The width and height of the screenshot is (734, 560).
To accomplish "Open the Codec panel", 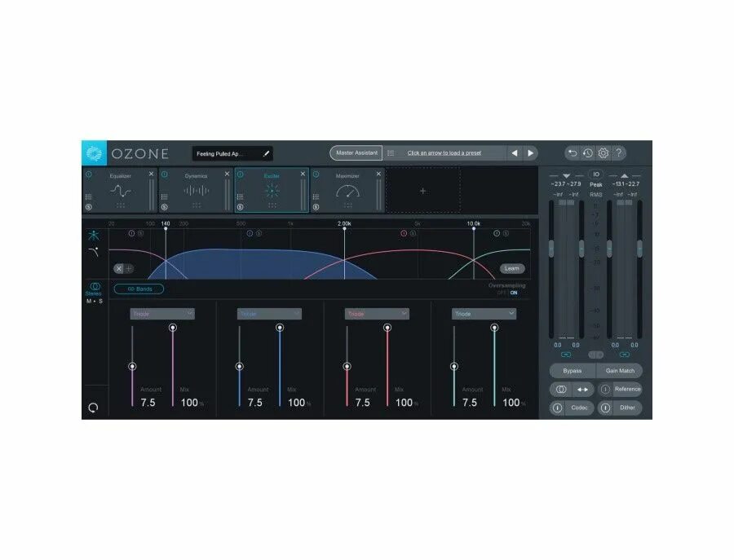I will click(579, 408).
